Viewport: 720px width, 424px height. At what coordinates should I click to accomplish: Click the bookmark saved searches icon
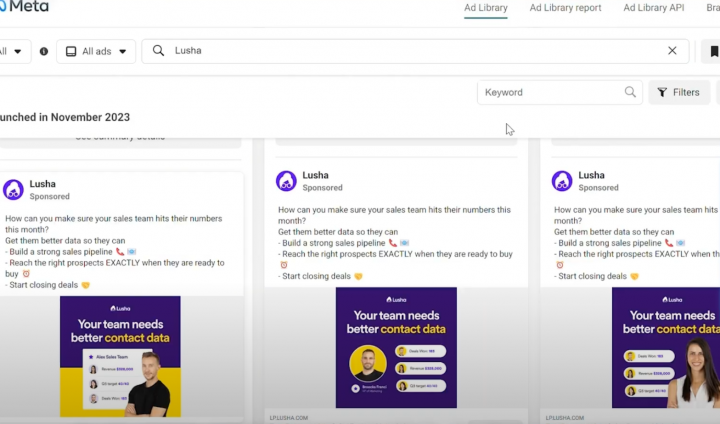[x=714, y=51]
